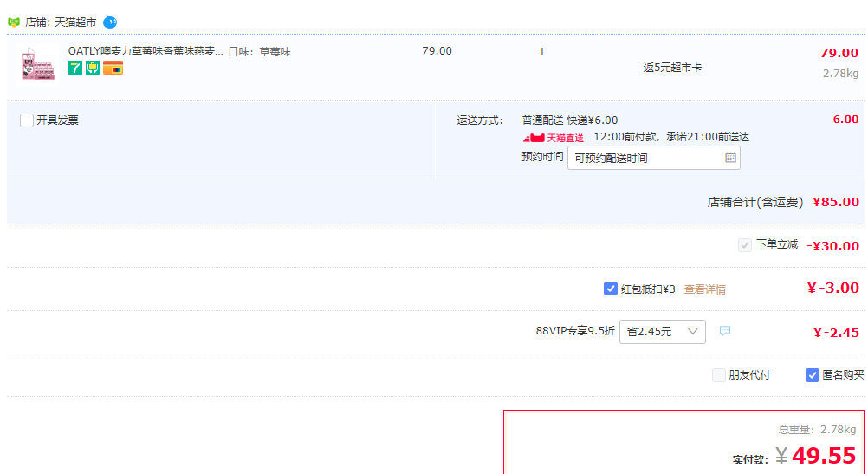Viewport: 868px width, 474px height.
Task: Click the green guarantee shield badge
Action: [x=93, y=68]
